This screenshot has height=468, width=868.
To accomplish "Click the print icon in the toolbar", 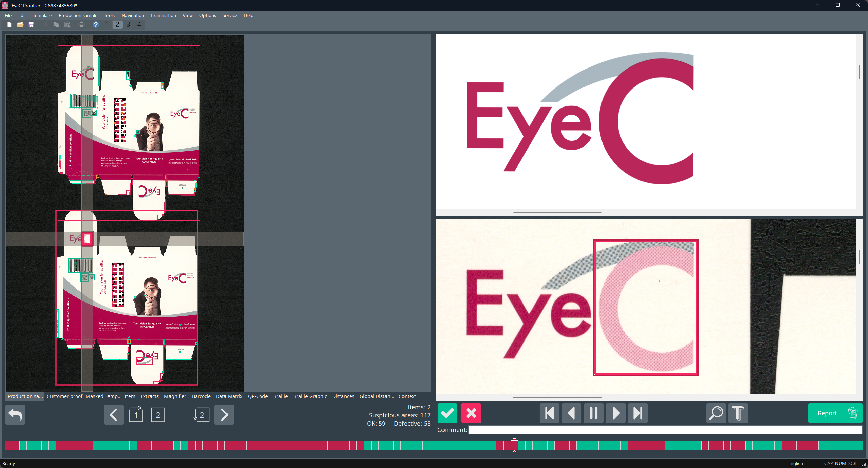I will point(81,25).
